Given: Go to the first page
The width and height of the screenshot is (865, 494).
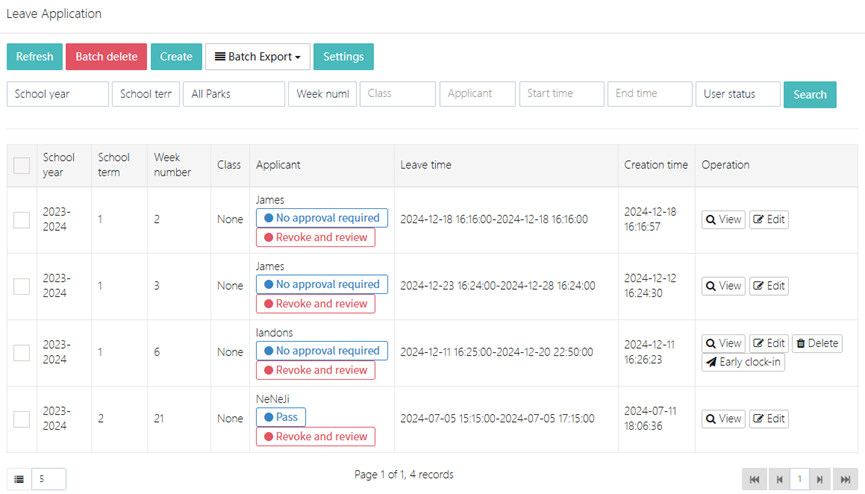Looking at the screenshot, I should pos(755,479).
